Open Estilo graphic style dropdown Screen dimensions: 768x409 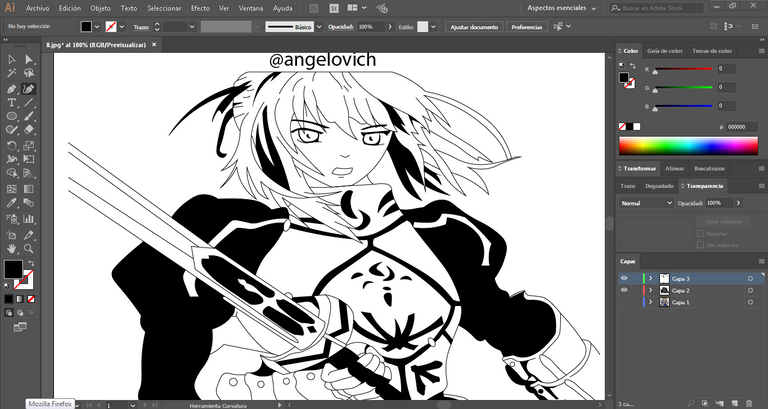(433, 27)
